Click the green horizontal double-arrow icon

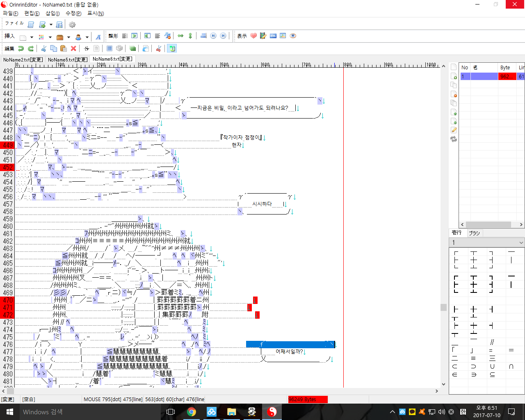(180, 36)
